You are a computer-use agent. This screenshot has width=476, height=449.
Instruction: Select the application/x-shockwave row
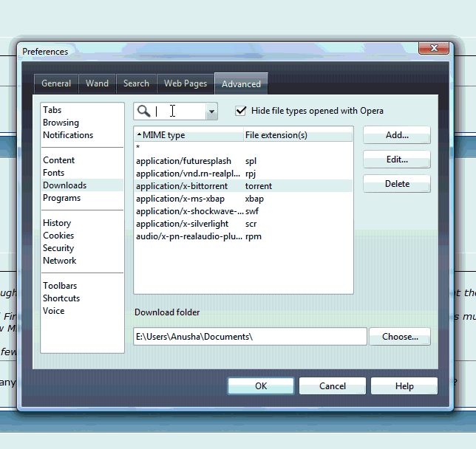(243, 211)
